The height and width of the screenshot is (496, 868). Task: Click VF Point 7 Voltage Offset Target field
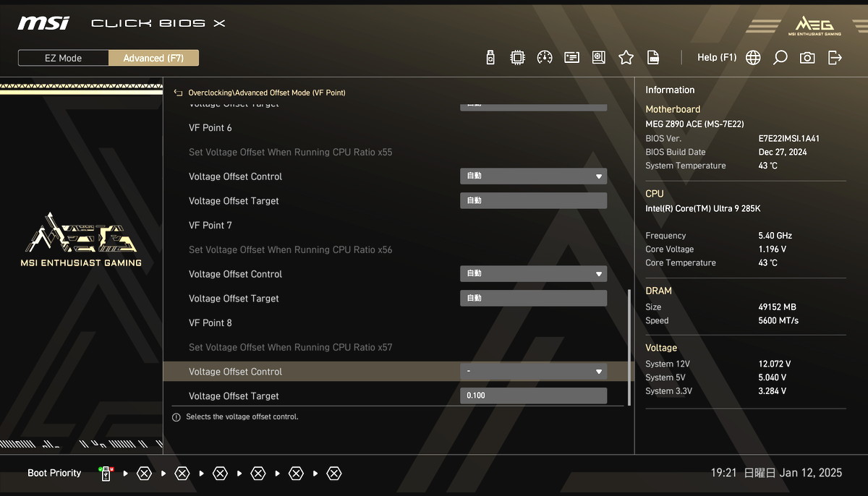point(533,299)
